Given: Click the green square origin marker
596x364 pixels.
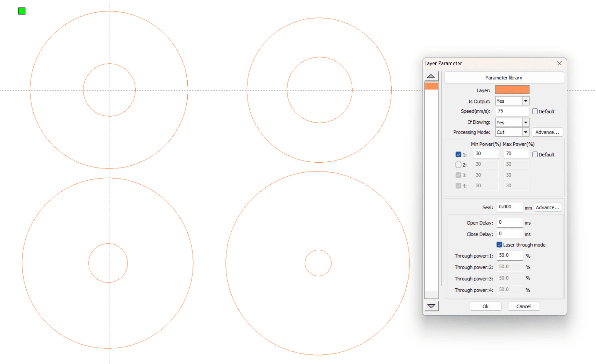Looking at the screenshot, I should pos(22,11).
